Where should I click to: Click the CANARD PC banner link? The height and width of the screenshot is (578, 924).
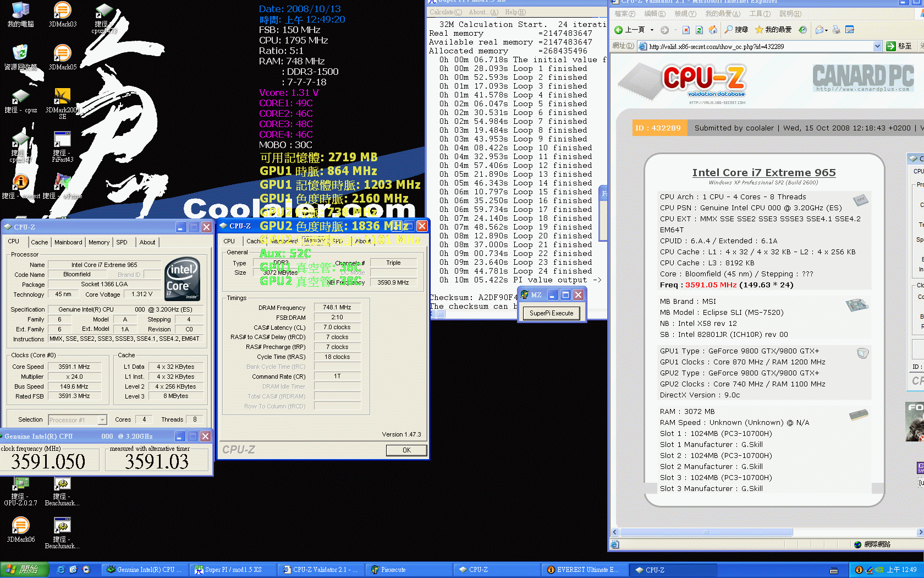tap(864, 78)
